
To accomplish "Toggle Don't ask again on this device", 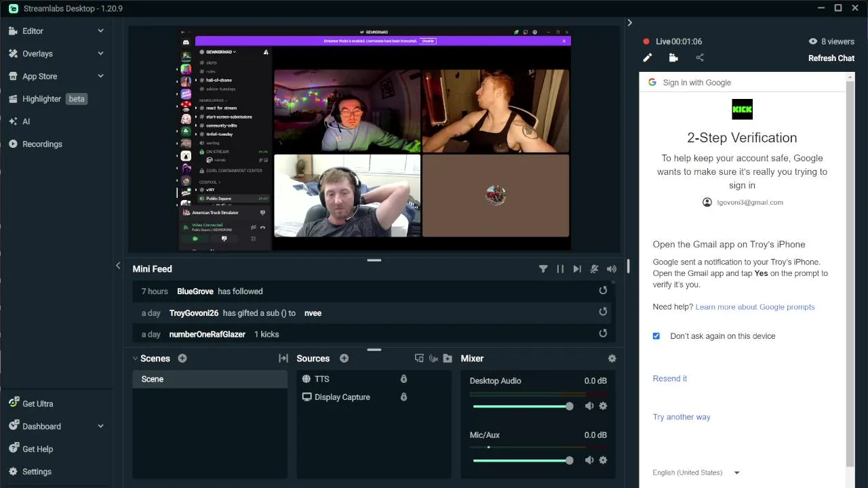I will [656, 336].
